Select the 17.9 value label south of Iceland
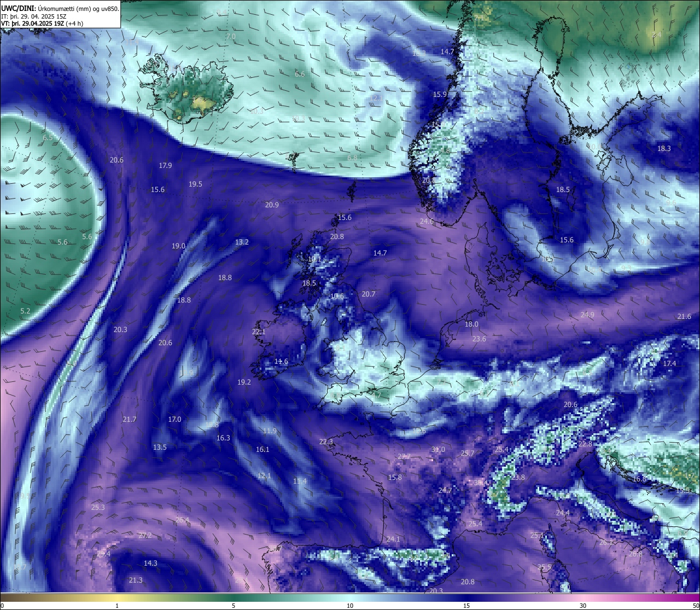Viewport: 700px width, 610px height. (165, 165)
